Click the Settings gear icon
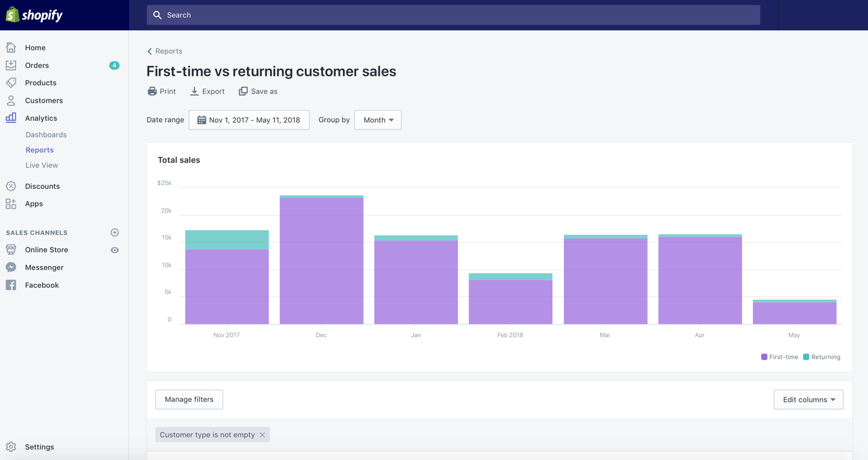 pyautogui.click(x=11, y=447)
